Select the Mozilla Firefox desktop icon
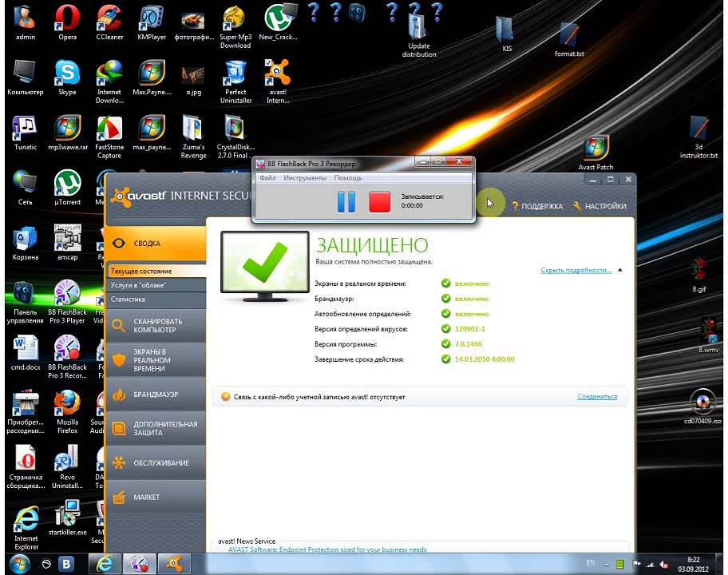This screenshot has width=728, height=575. [67, 411]
